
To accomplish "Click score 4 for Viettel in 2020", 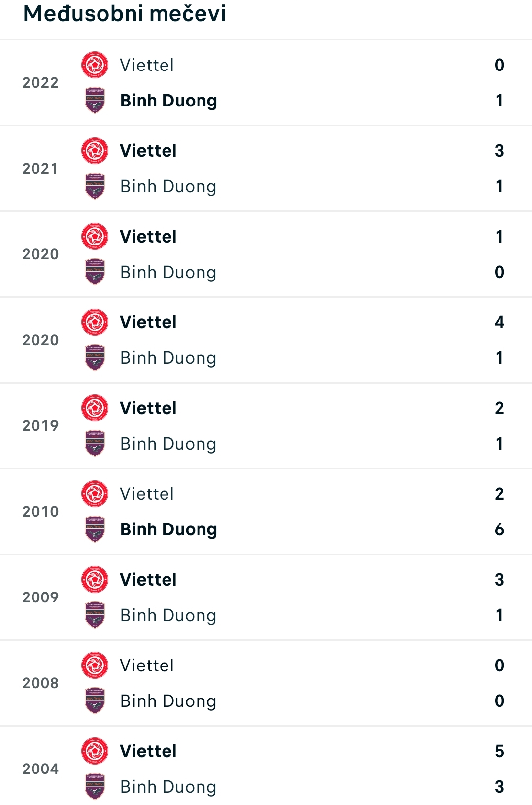I will click(x=499, y=322).
